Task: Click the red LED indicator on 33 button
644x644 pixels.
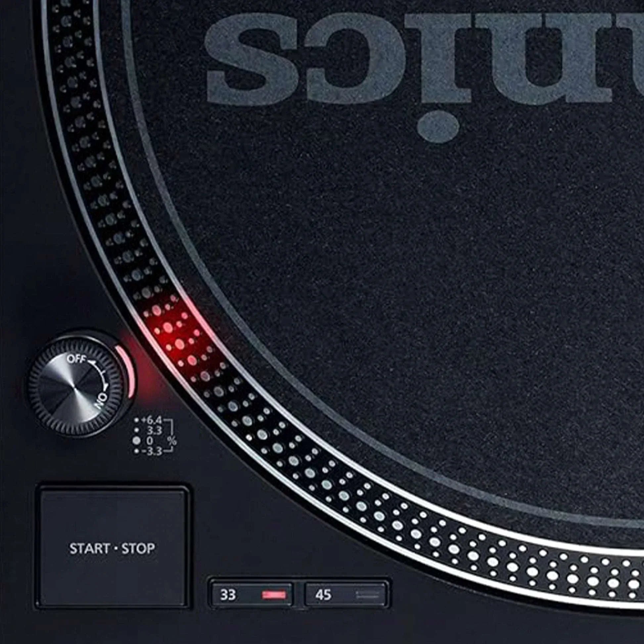Action: point(274,595)
